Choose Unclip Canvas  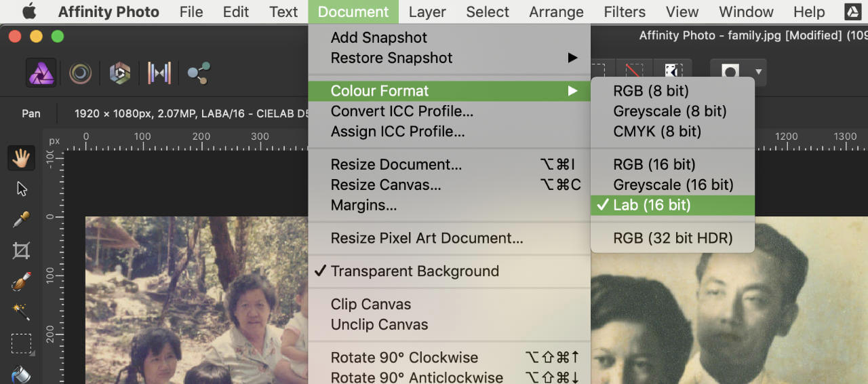point(449,325)
